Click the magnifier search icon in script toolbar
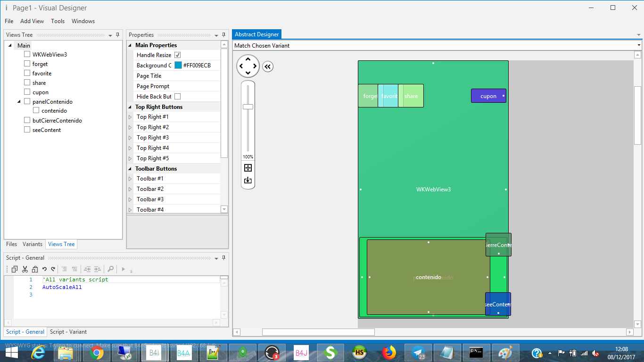Viewport: 644px width, 362px height. pos(110,269)
